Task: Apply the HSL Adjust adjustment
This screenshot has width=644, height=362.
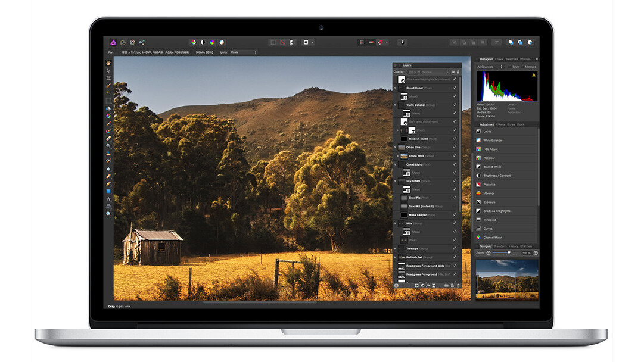Action: [490, 149]
